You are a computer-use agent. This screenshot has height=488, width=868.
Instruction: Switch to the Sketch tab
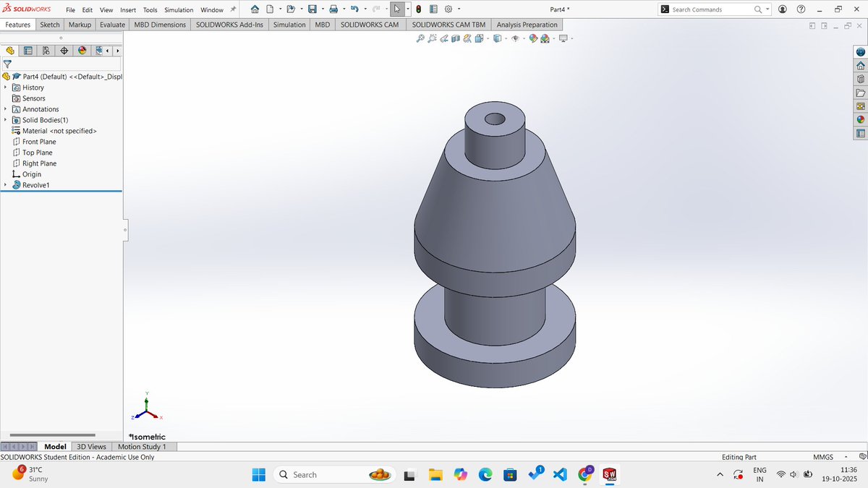[50, 25]
